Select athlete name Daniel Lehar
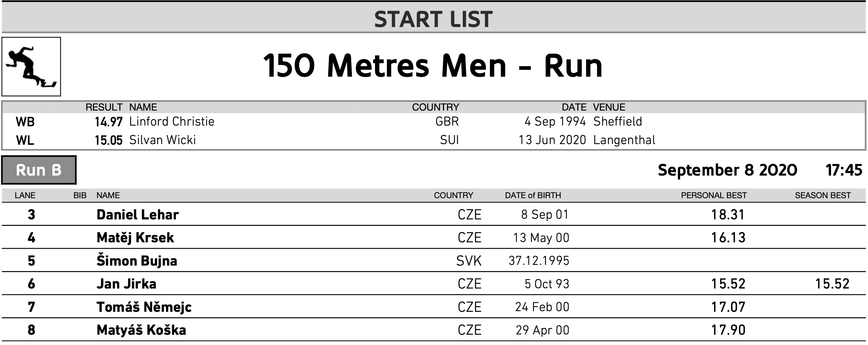The image size is (868, 345). [138, 215]
